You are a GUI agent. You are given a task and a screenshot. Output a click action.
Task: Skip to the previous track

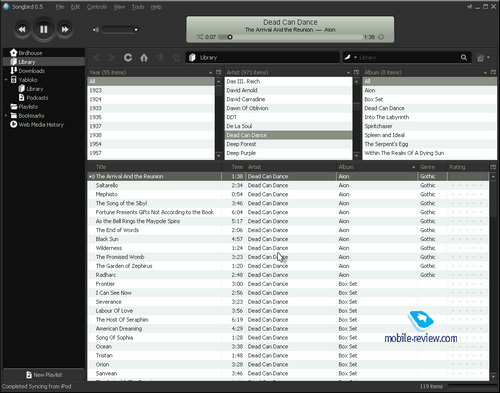22,29
